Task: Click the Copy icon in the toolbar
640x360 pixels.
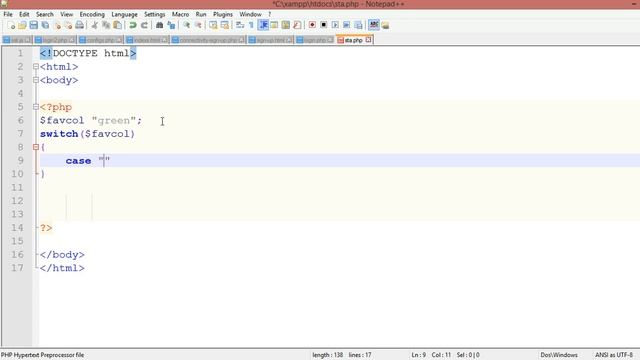Action: click(106, 25)
